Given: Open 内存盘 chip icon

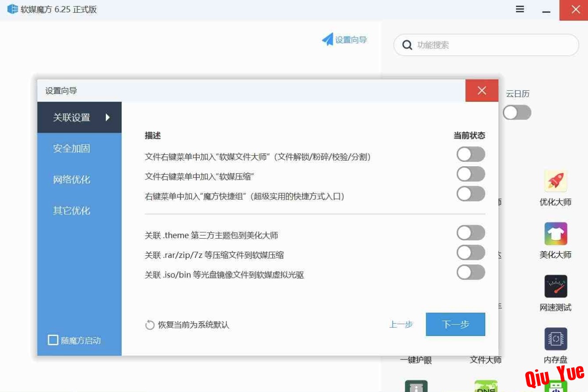Looking at the screenshot, I should (555, 339).
